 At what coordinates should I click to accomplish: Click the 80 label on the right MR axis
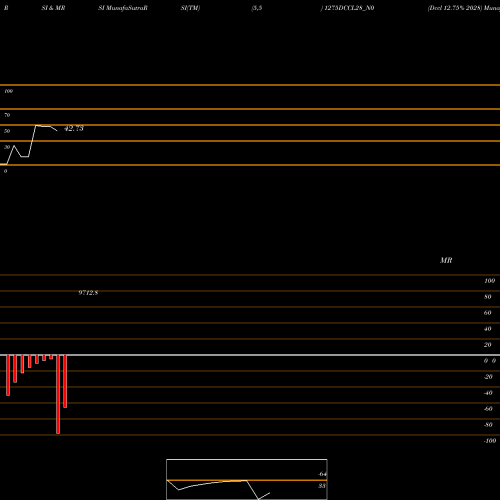(x=488, y=297)
